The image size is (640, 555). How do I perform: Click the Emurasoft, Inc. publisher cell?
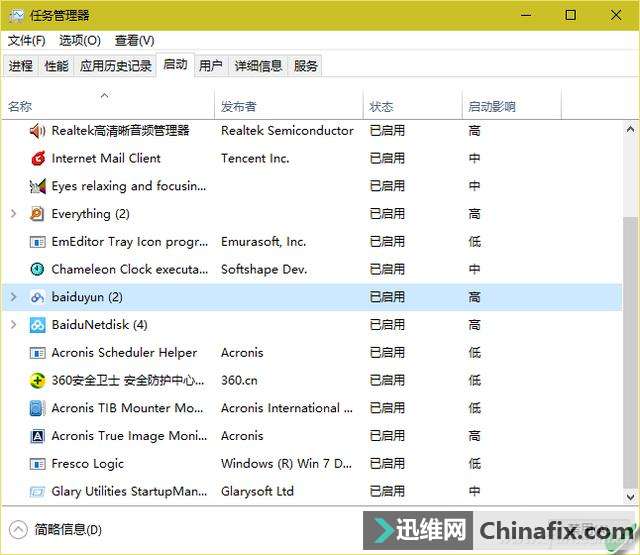tap(264, 242)
